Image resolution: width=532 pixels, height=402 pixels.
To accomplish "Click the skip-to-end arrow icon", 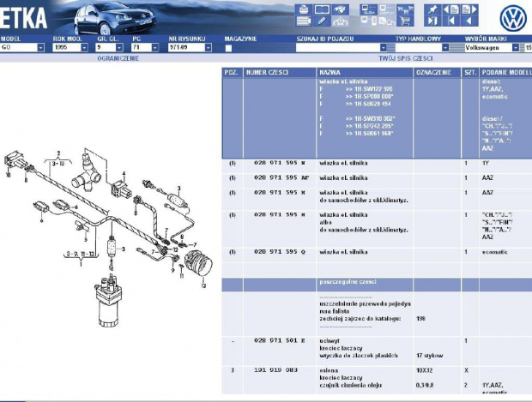I will (432, 21).
